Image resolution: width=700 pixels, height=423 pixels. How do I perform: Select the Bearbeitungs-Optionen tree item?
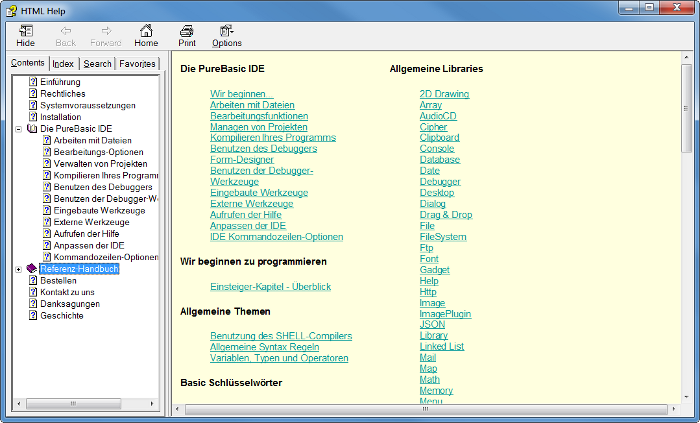point(99,152)
